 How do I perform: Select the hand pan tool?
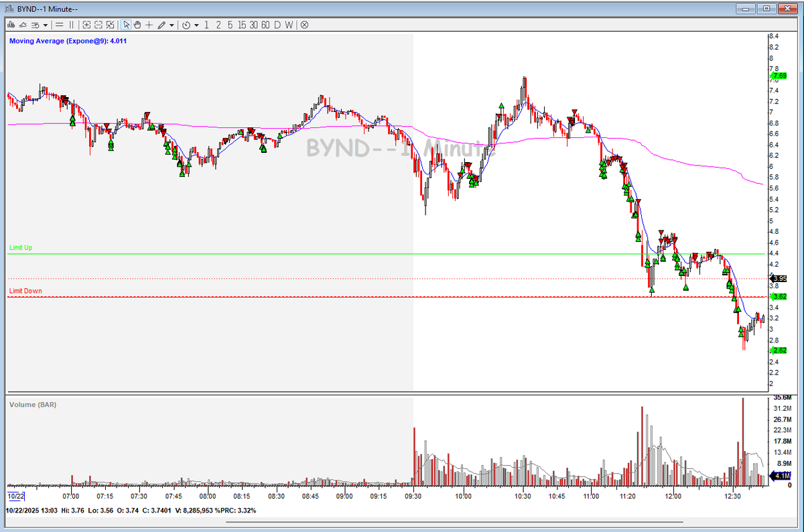point(137,25)
